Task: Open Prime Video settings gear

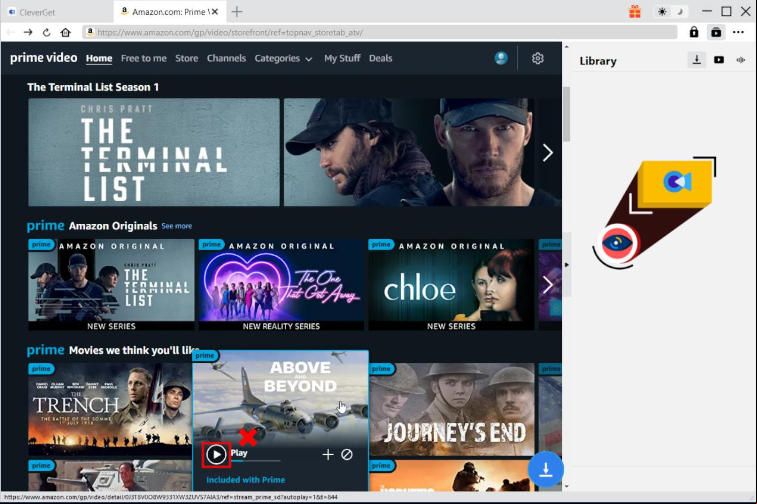Action: point(538,58)
